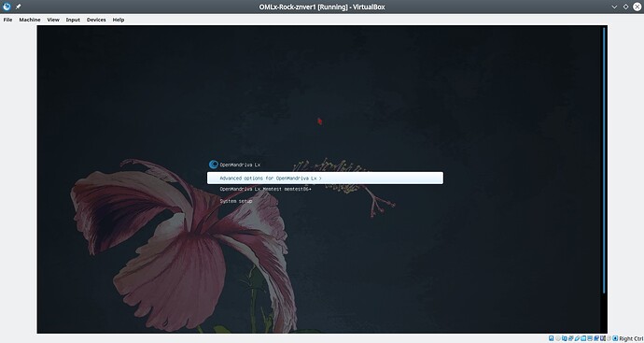The height and width of the screenshot is (343, 644).
Task: Click the keyboard capture indicator icon
Action: coord(615,338)
